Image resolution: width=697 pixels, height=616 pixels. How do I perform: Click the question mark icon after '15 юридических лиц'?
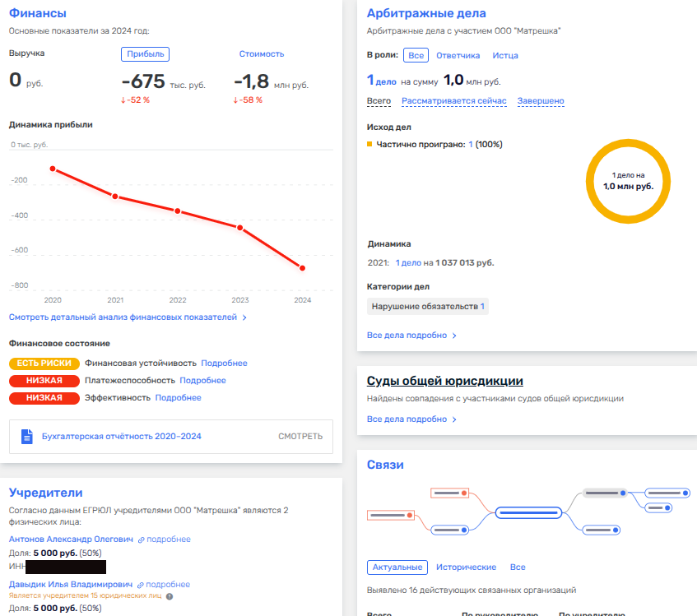(170, 596)
